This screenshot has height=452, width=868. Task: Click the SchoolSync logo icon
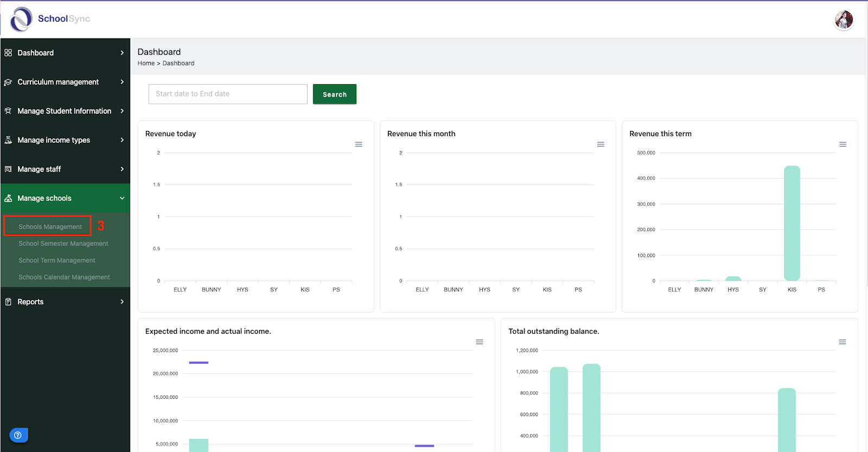click(21, 20)
